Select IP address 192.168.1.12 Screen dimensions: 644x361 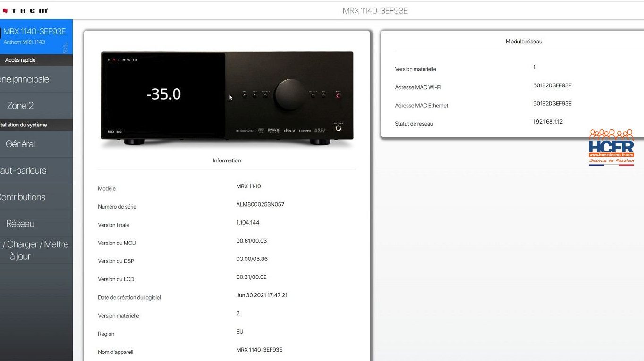tap(548, 122)
